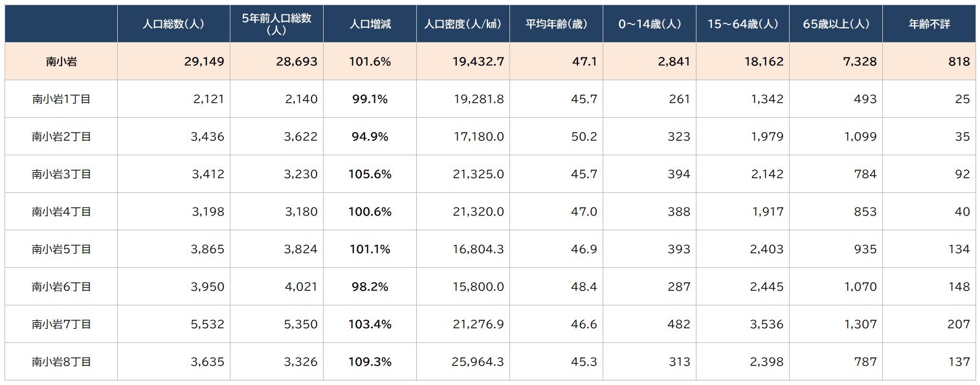Select the 0~14歳(人) column header
This screenshot has height=385, width=980.
(x=649, y=24)
